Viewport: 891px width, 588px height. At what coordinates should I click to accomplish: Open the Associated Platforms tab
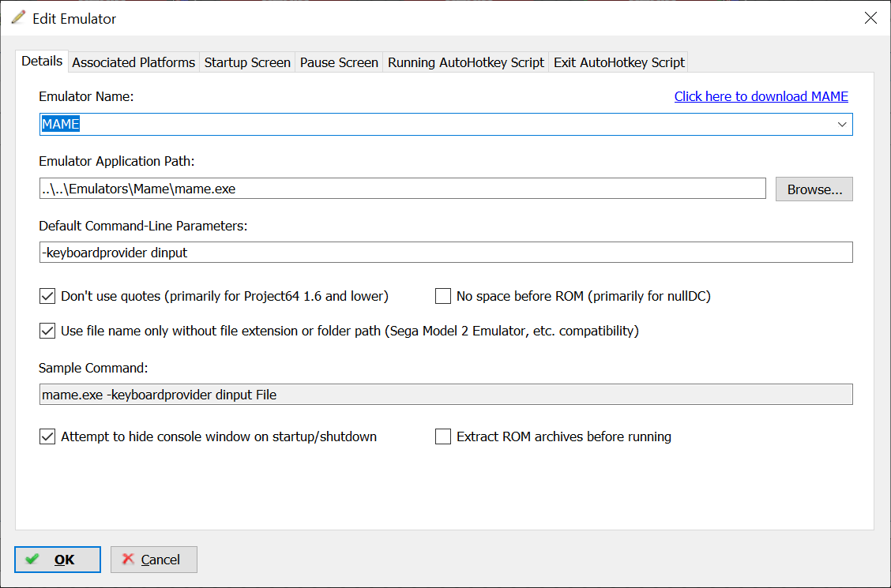point(133,62)
